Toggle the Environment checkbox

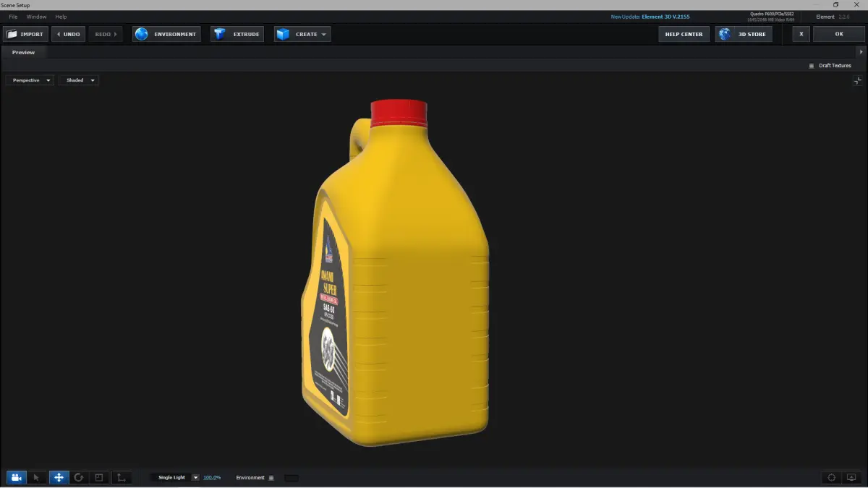pos(271,478)
